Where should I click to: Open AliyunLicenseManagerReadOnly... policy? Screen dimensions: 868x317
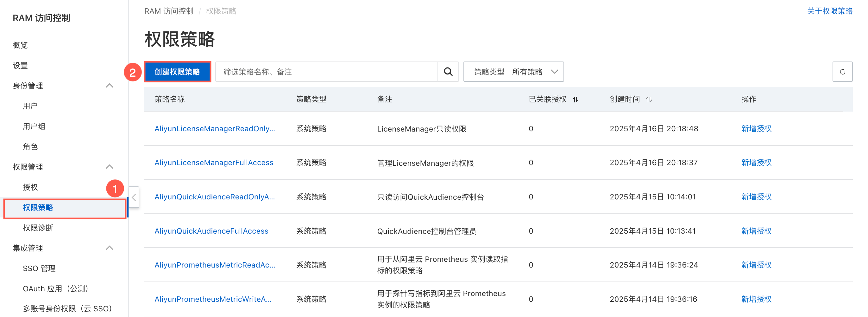(x=215, y=129)
